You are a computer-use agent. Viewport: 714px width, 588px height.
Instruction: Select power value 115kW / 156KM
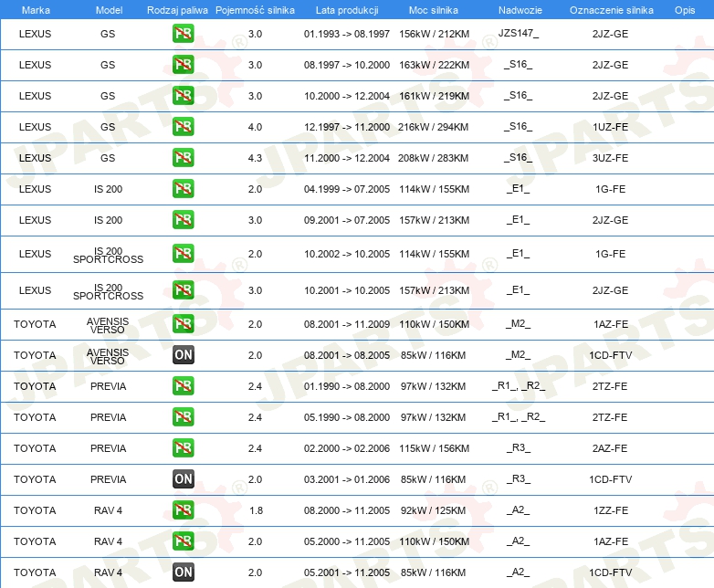[434, 448]
